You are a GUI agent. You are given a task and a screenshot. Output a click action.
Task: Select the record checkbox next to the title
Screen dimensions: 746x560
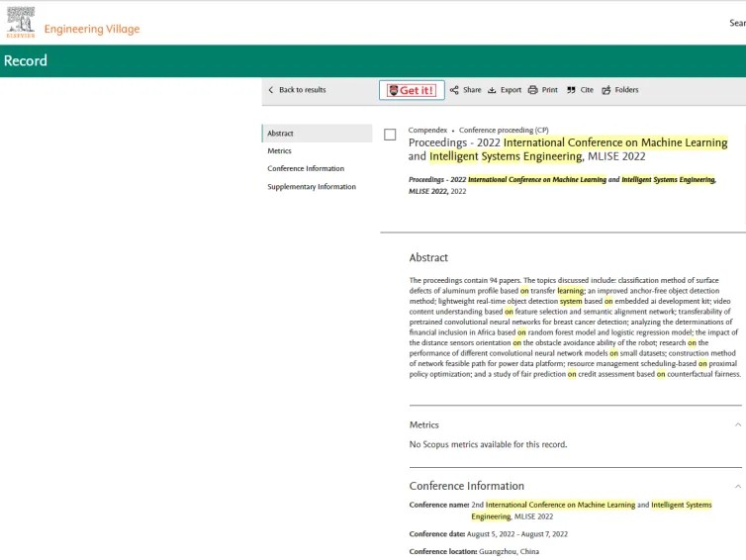(x=390, y=135)
